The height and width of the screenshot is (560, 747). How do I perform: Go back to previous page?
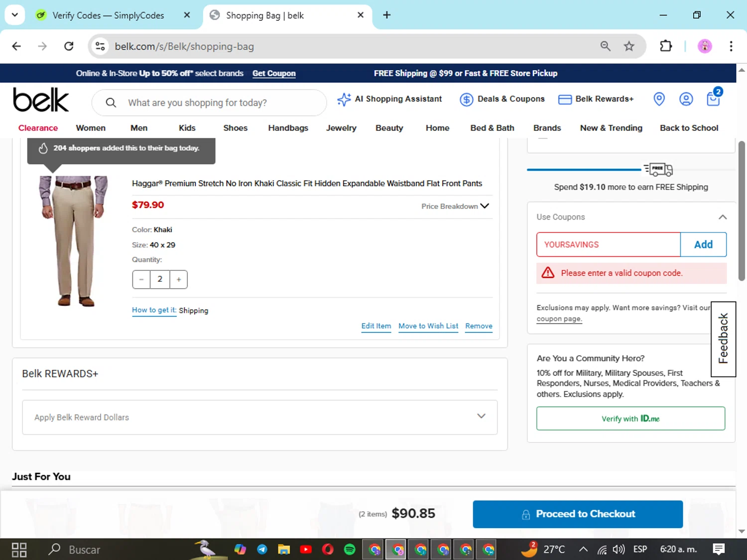pyautogui.click(x=16, y=46)
